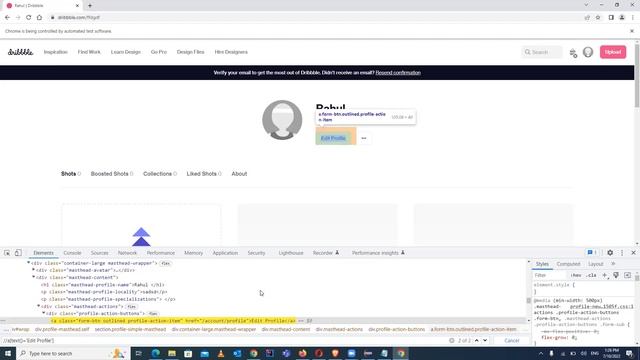Open the DevTools Application tab
Viewport: 640px width, 360px height.
[x=225, y=253]
